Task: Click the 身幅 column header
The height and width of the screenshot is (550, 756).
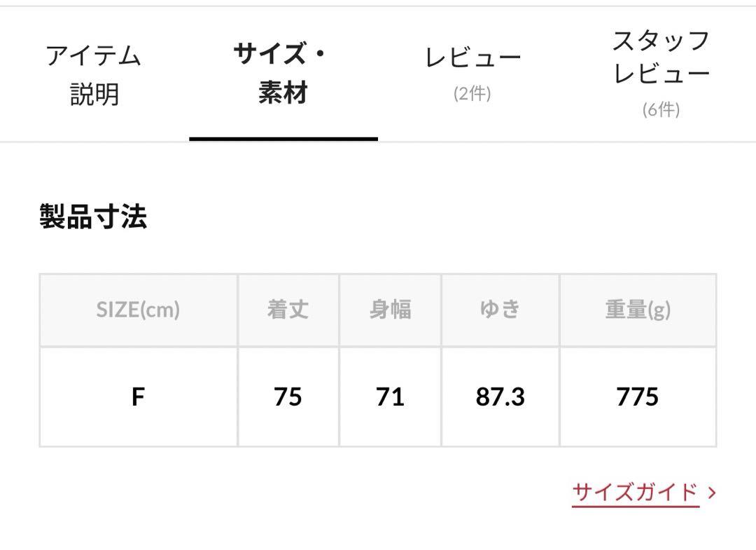Action: click(x=390, y=310)
